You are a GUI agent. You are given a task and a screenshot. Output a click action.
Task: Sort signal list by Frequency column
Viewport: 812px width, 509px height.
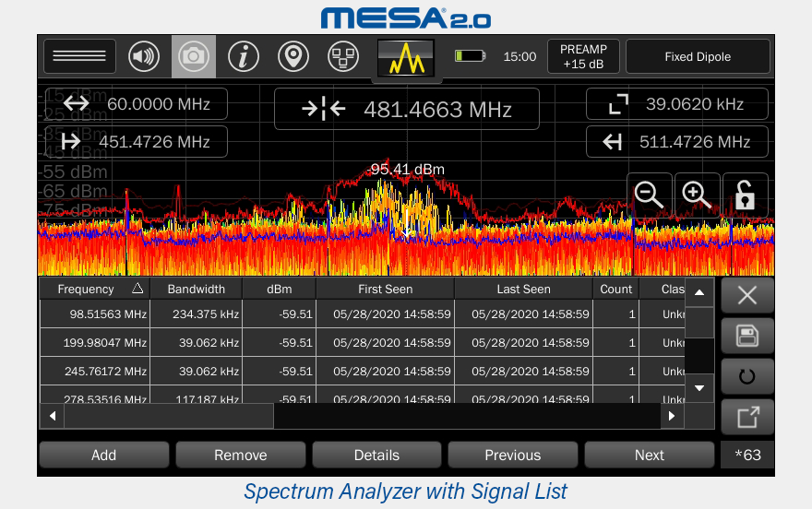[x=94, y=289]
